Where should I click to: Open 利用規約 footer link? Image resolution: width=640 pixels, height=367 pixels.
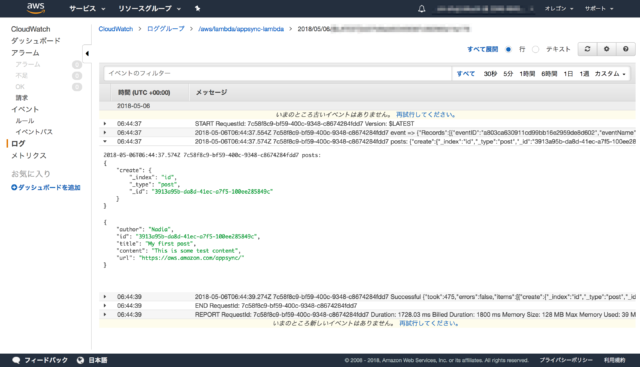point(615,360)
